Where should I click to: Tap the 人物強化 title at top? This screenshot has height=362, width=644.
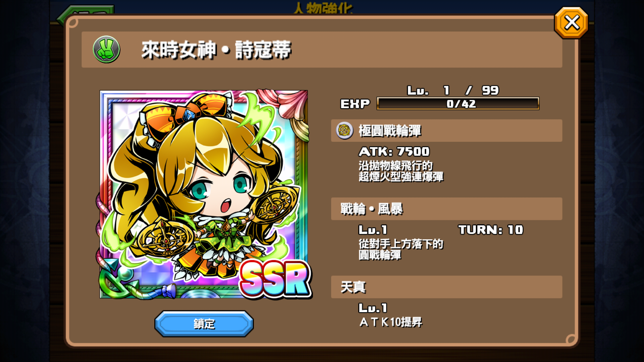pyautogui.click(x=323, y=8)
